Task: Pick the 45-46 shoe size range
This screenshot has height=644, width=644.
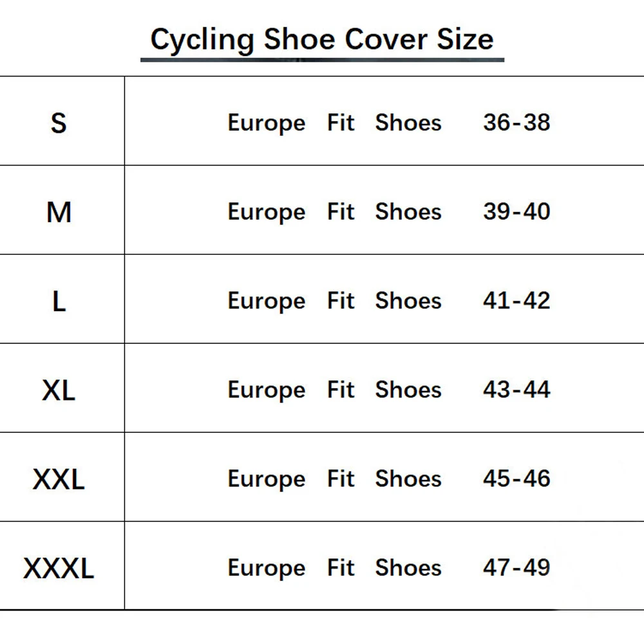Action: tap(516, 478)
